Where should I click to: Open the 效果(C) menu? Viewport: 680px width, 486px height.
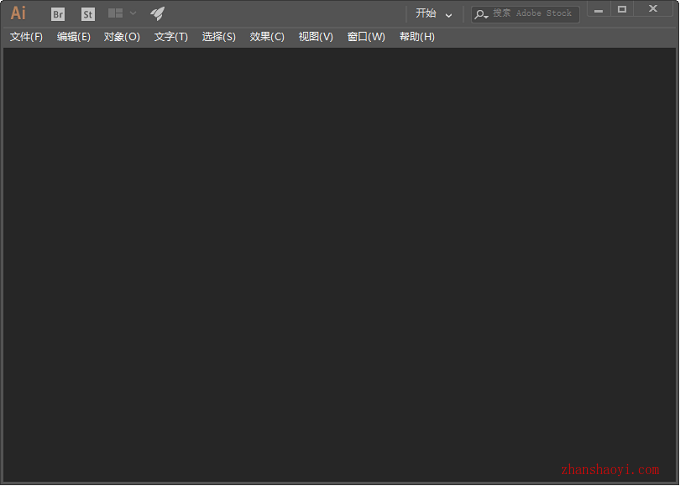(267, 37)
